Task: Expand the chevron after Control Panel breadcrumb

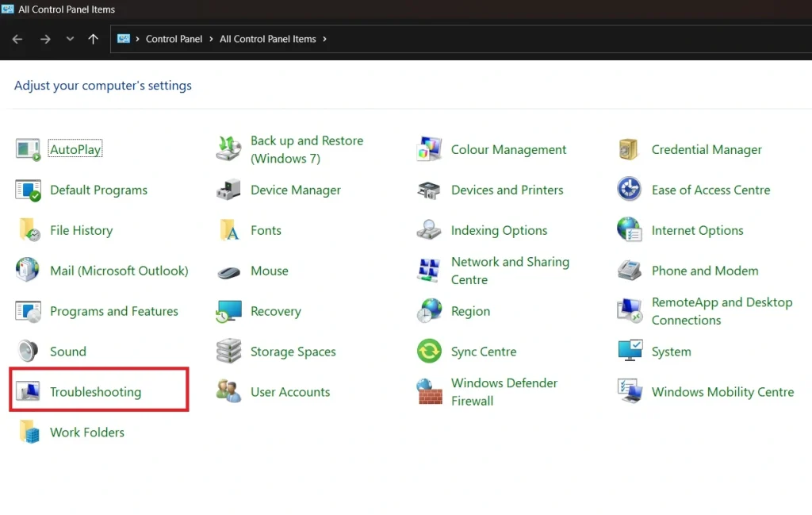Action: click(x=212, y=39)
